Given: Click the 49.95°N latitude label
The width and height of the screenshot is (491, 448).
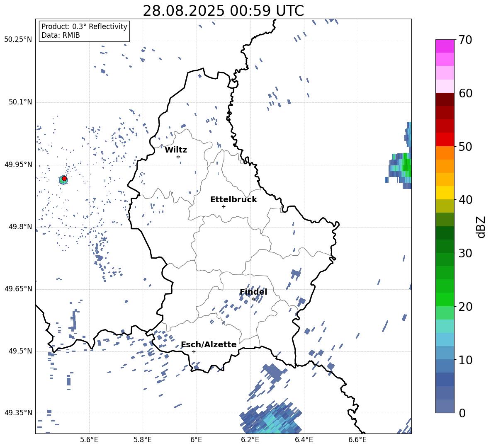Looking at the screenshot, I should tap(18, 164).
